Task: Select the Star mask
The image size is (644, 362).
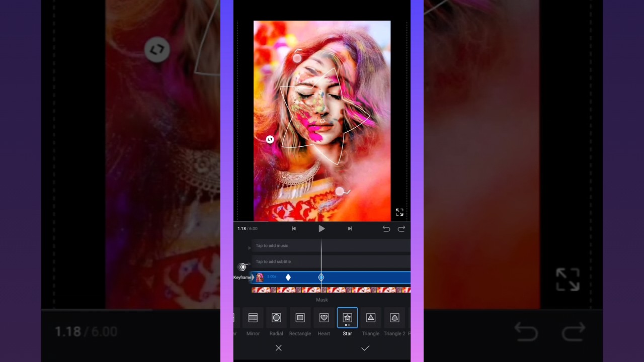Action: (x=347, y=318)
